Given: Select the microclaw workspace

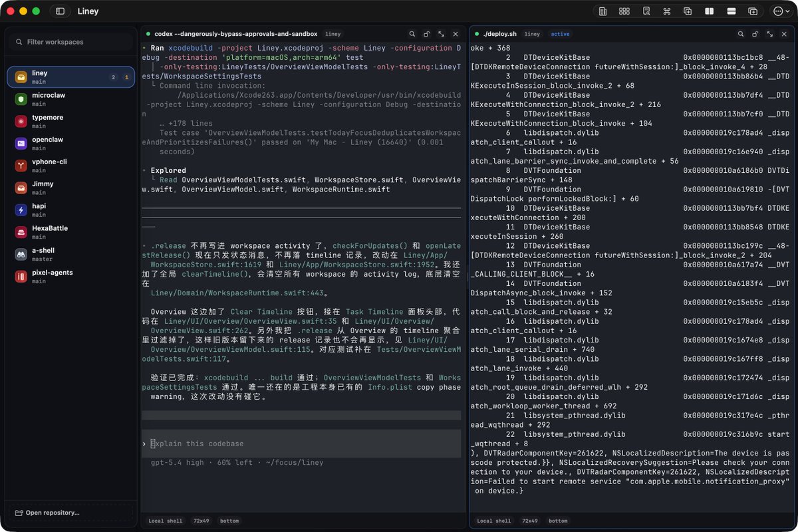Looking at the screenshot, I should 70,99.
